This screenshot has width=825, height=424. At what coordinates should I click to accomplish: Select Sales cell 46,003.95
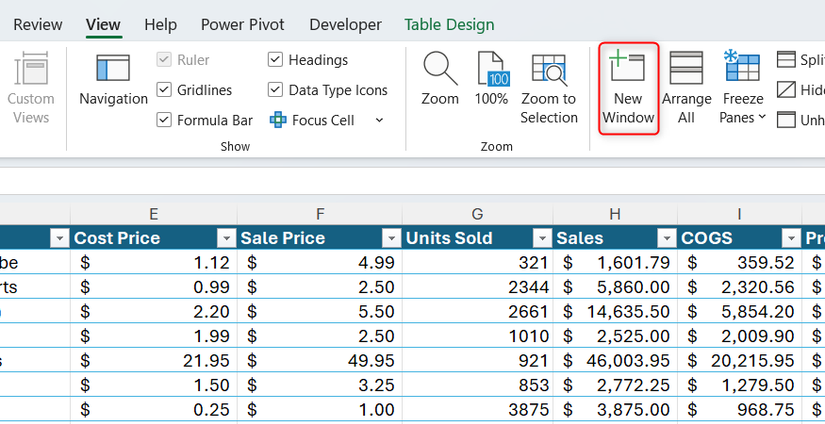(x=615, y=360)
